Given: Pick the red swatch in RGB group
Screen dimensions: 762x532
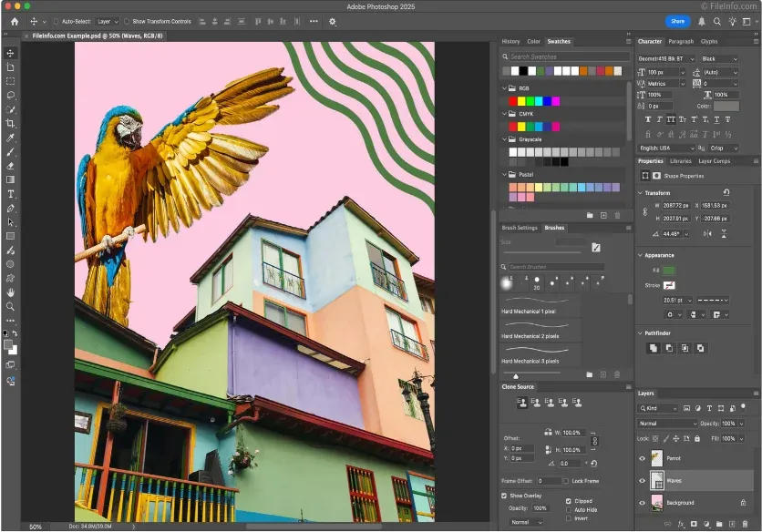Looking at the screenshot, I should coord(512,101).
